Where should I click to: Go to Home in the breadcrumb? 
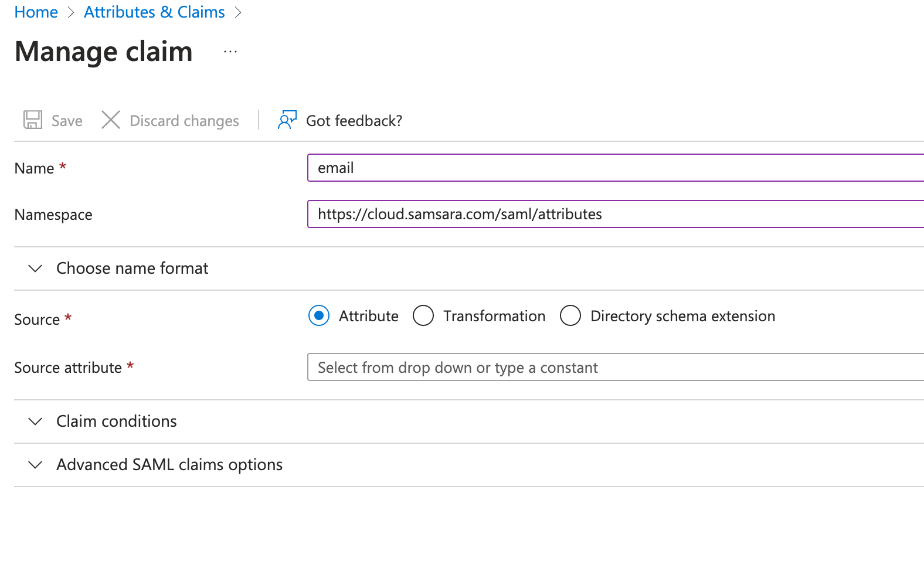point(36,12)
